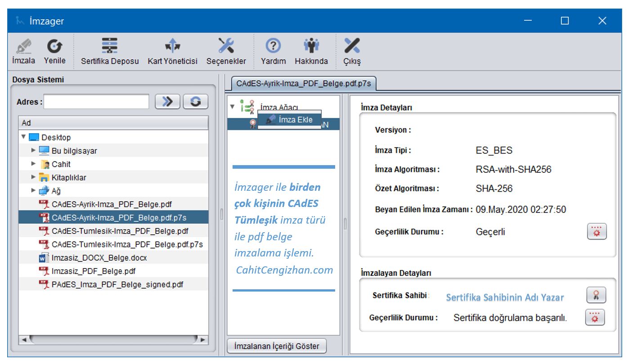628x364 pixels.
Task: Click the Adres input field
Action: point(96,102)
